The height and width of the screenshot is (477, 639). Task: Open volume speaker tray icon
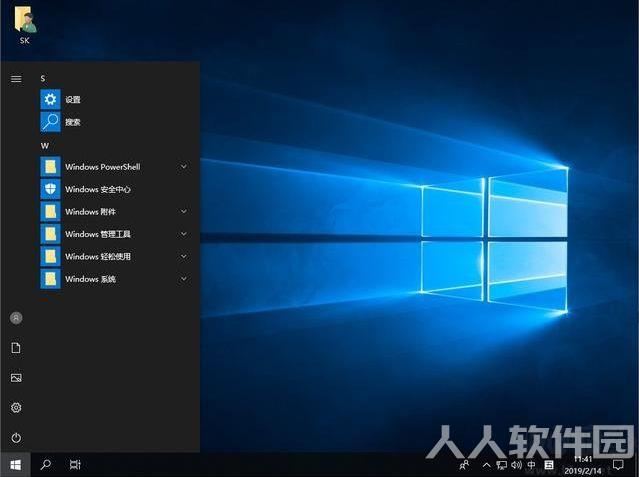[x=516, y=465]
